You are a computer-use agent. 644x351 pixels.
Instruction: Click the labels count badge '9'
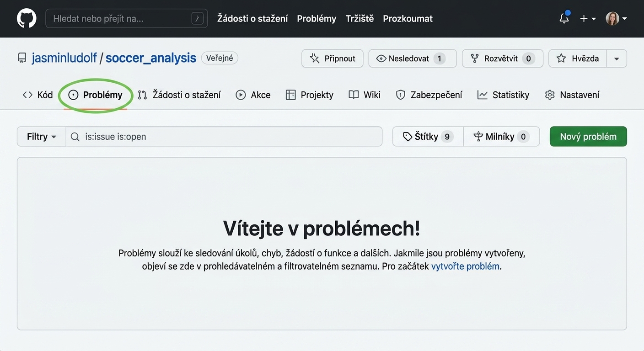pyautogui.click(x=447, y=136)
